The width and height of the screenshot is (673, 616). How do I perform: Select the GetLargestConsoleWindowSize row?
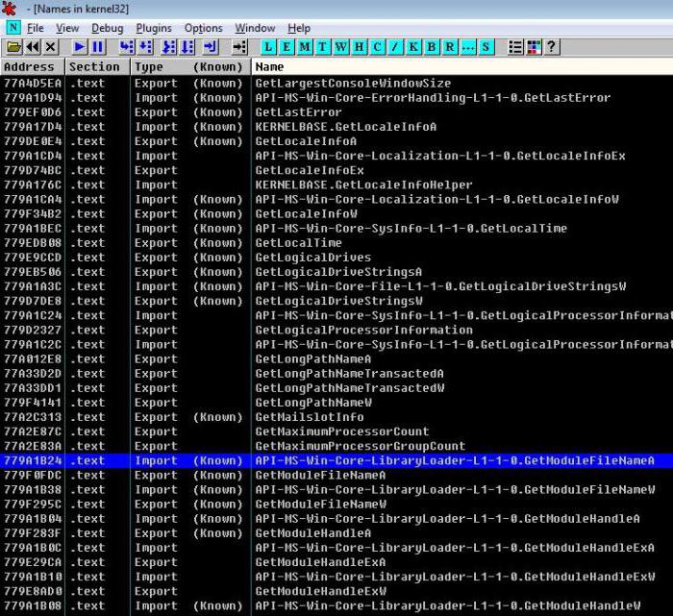pos(336,84)
